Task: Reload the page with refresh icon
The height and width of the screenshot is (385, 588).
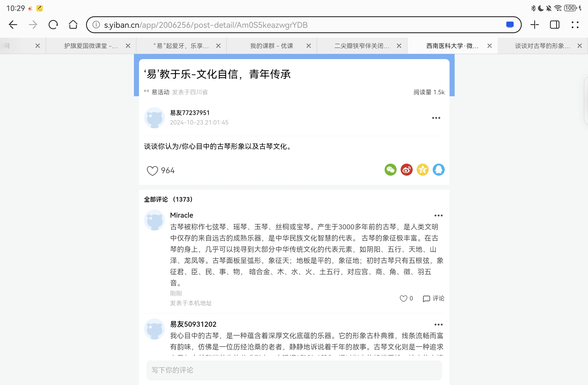Action: pos(53,25)
